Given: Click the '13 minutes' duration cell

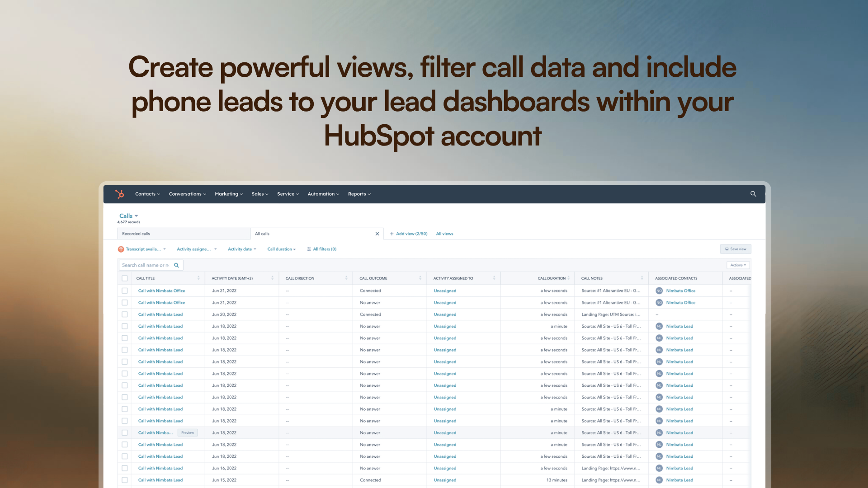Looking at the screenshot, I should pos(557,480).
